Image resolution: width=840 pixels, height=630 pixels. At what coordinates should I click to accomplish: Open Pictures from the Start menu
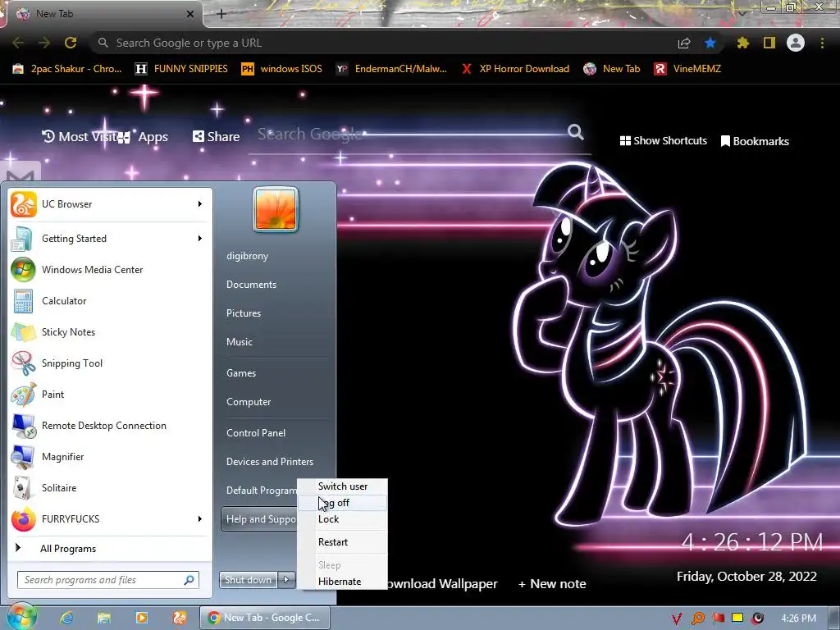(244, 313)
